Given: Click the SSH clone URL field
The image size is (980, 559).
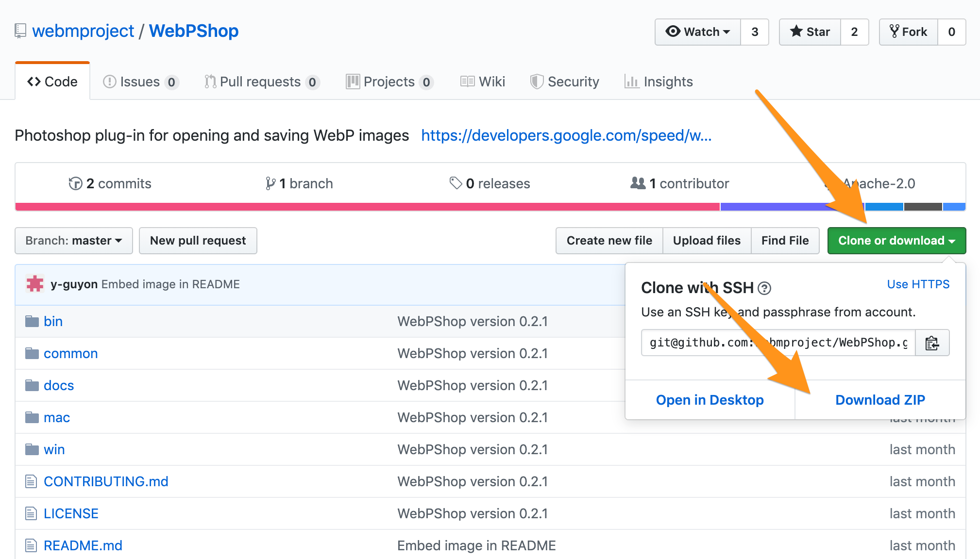Looking at the screenshot, I should point(778,343).
